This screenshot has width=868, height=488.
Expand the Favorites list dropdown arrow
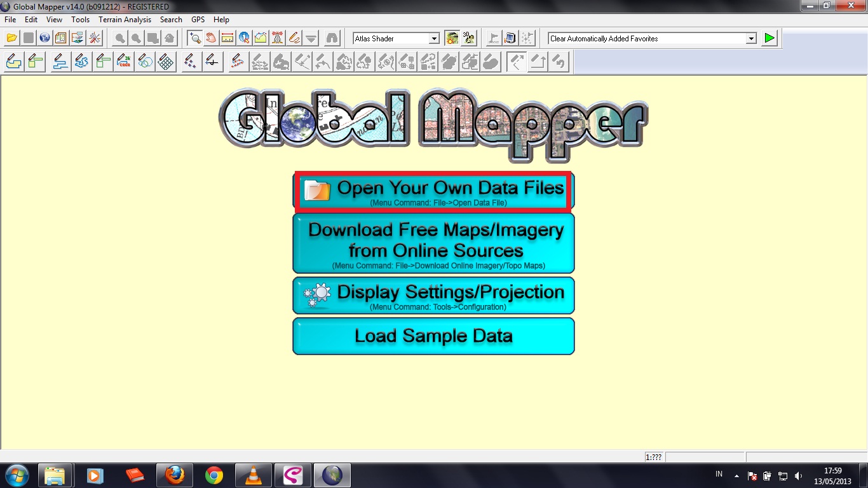point(751,39)
